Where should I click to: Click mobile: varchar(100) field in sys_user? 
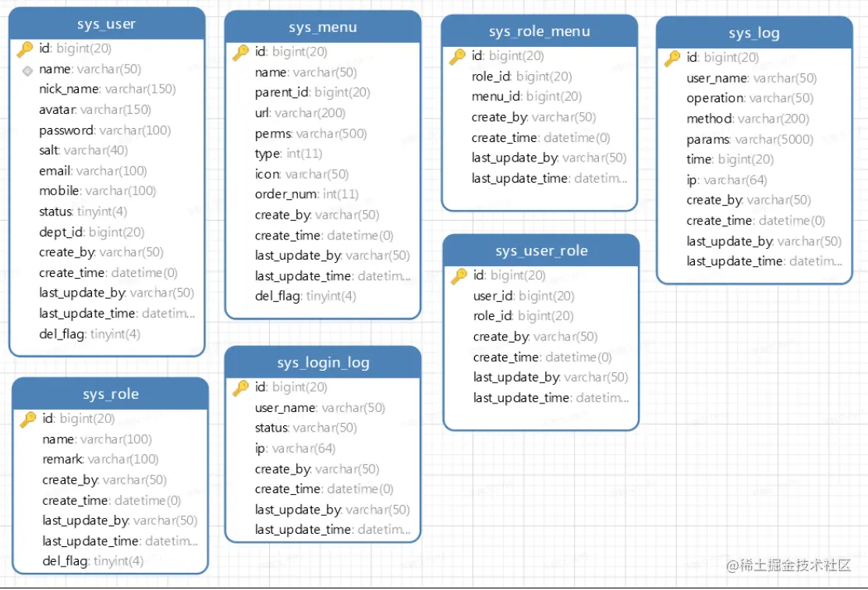point(97,191)
